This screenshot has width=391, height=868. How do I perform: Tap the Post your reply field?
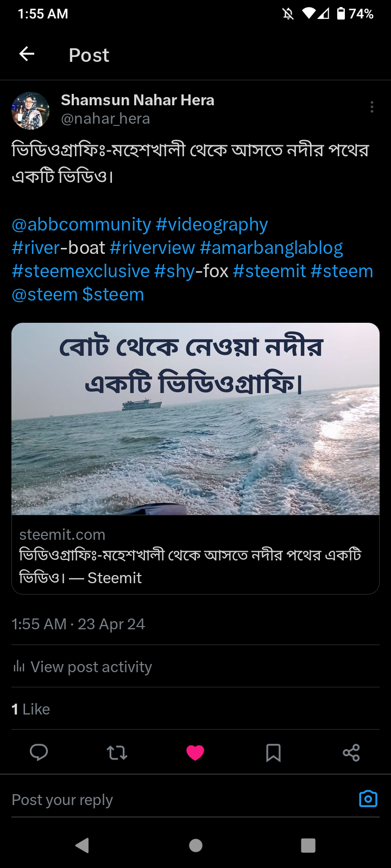click(163, 800)
